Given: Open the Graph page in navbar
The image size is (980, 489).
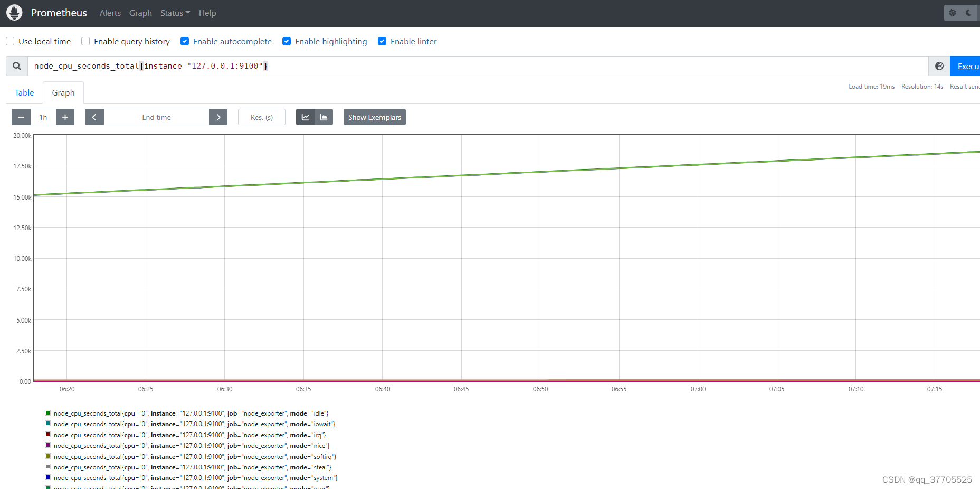Looking at the screenshot, I should click(140, 13).
